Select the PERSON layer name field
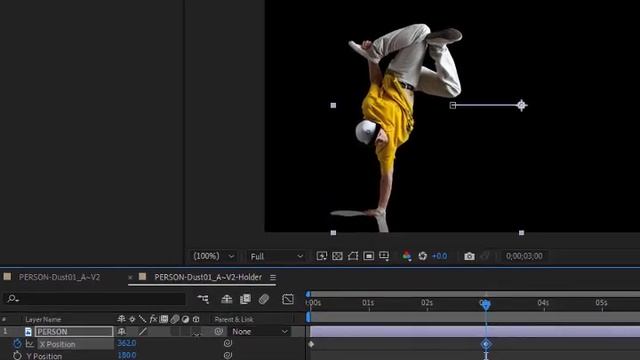 point(74,331)
